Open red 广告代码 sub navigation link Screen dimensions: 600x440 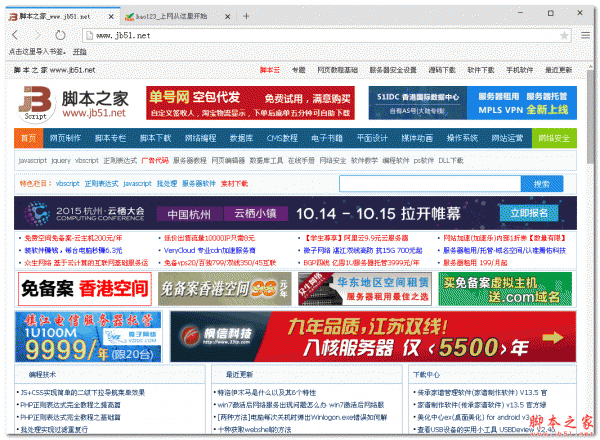coord(155,160)
